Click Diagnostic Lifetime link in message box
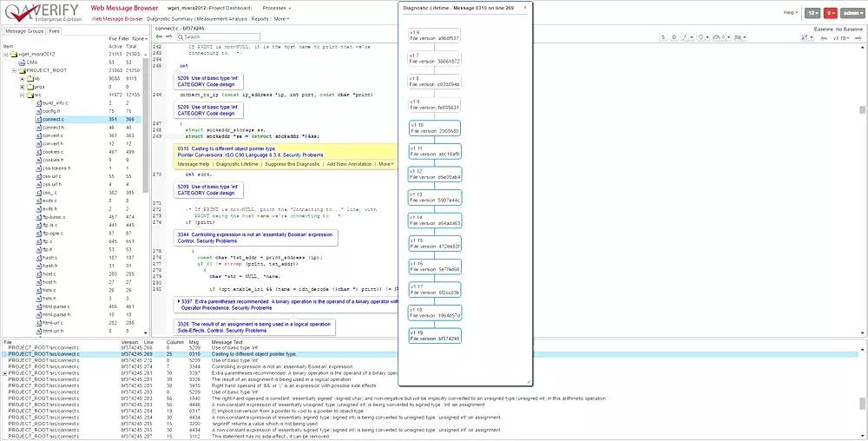868x441 pixels. 237,164
